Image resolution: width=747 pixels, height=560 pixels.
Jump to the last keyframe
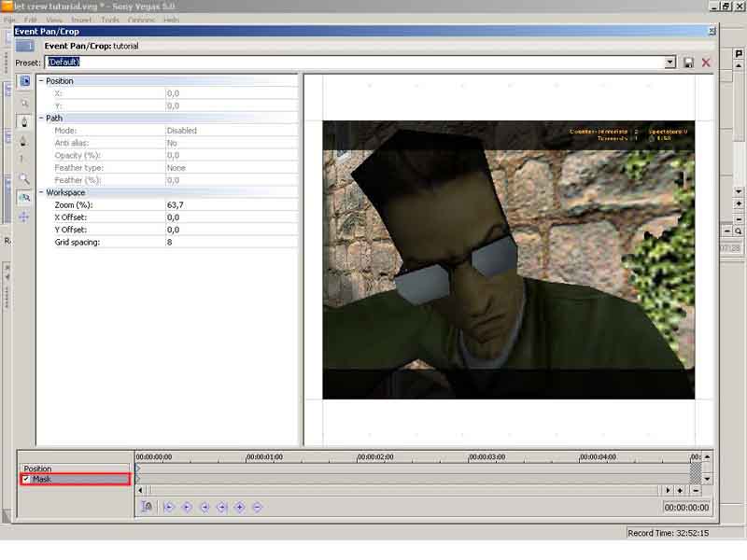tap(222, 507)
